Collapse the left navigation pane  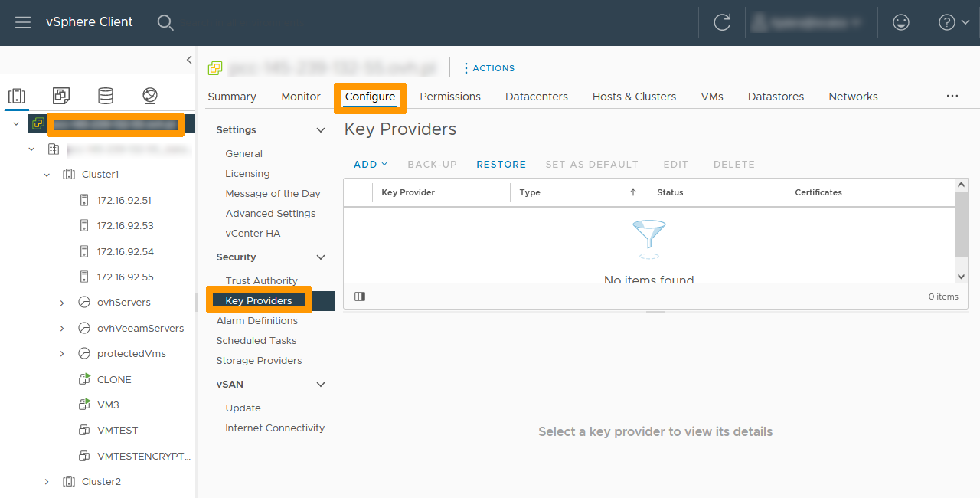189,60
